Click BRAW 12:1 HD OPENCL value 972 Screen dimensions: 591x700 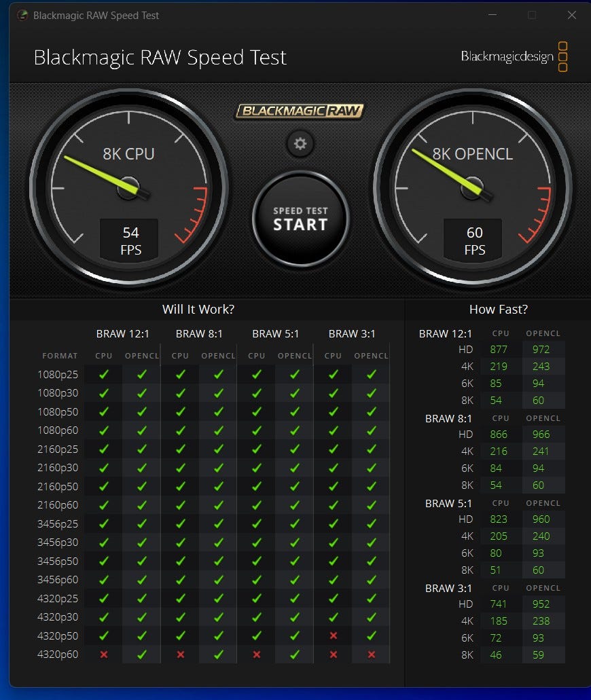pyautogui.click(x=541, y=350)
